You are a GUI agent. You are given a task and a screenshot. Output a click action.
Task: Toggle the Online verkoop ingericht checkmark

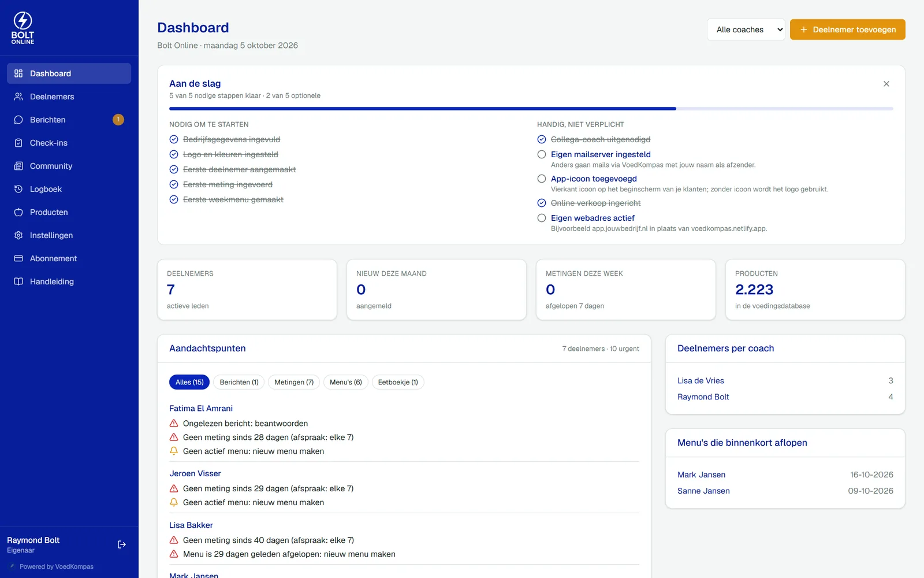pos(542,203)
